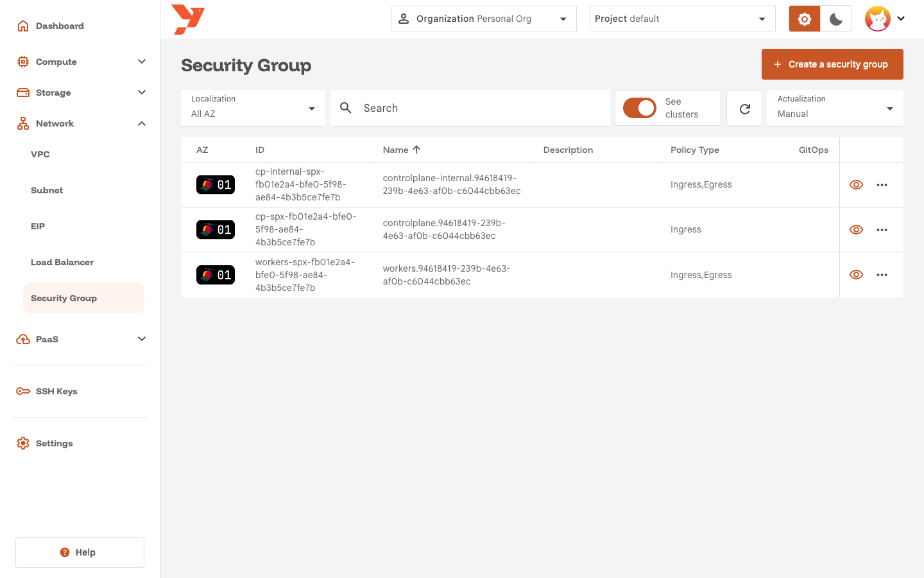Viewport: 924px width, 578px height.
Task: Focus the Search input field
Action: tap(470, 108)
